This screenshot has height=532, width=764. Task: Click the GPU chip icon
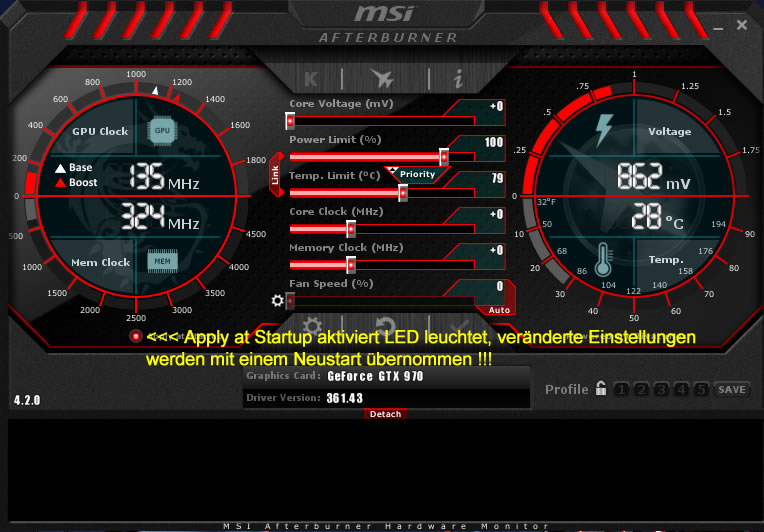pos(162,131)
